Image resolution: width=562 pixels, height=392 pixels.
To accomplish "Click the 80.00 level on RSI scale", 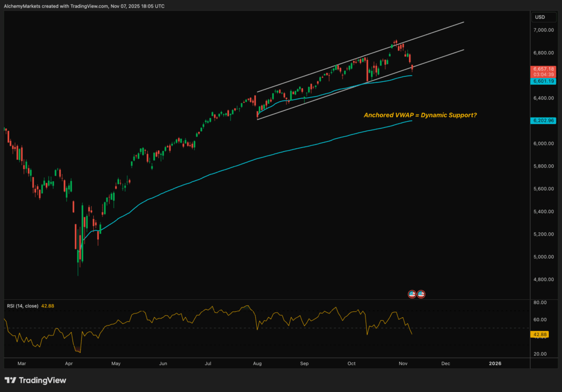I will (x=541, y=303).
